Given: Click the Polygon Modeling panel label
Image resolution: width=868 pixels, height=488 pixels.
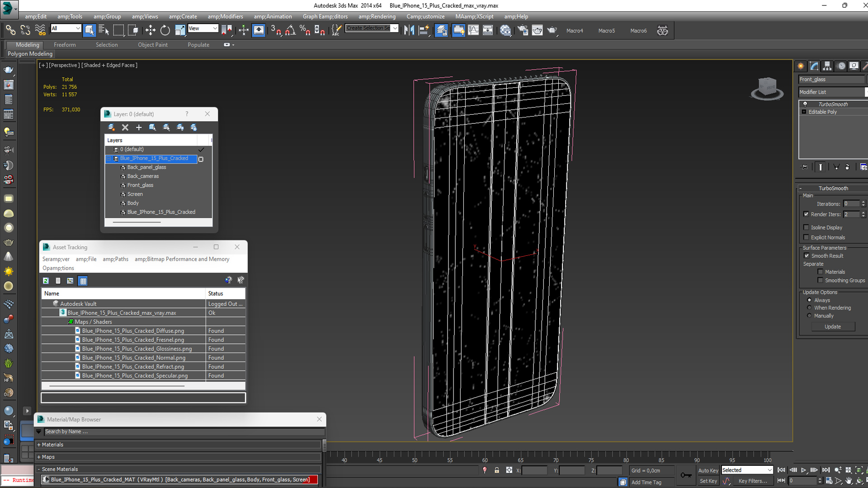Looking at the screenshot, I should tap(30, 54).
